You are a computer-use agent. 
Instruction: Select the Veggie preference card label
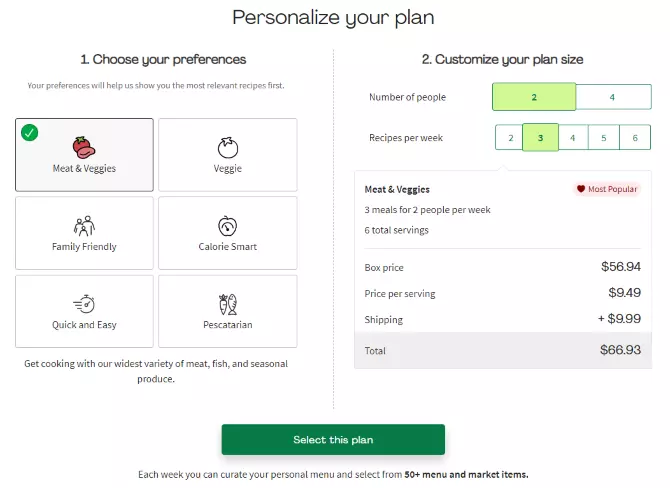coord(228,168)
